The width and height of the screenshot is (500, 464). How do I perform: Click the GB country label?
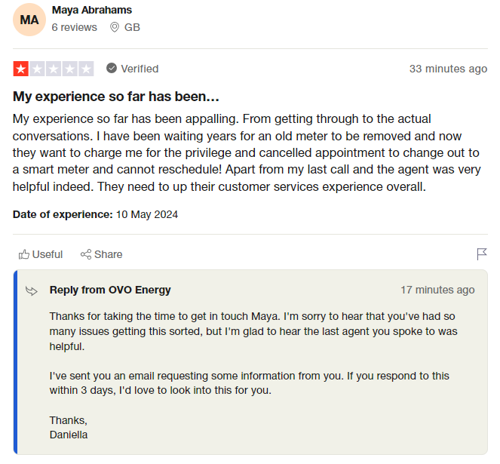tap(132, 27)
